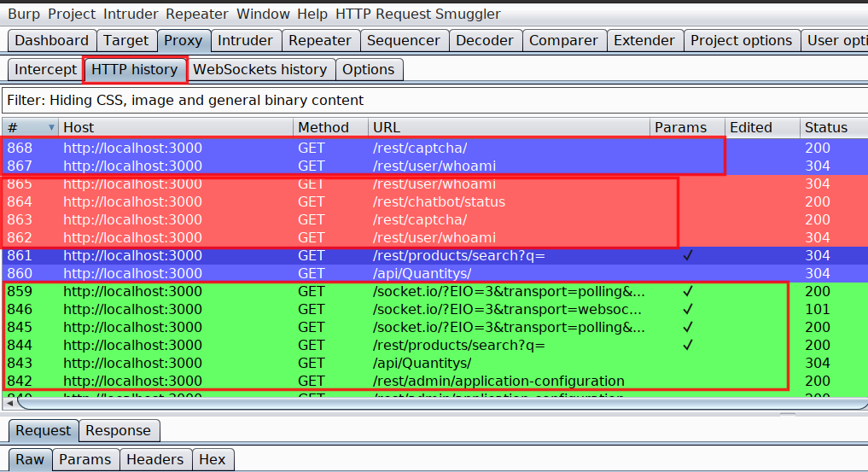Image resolution: width=868 pixels, height=472 pixels.
Task: Select the Proxy tab
Action: click(183, 40)
